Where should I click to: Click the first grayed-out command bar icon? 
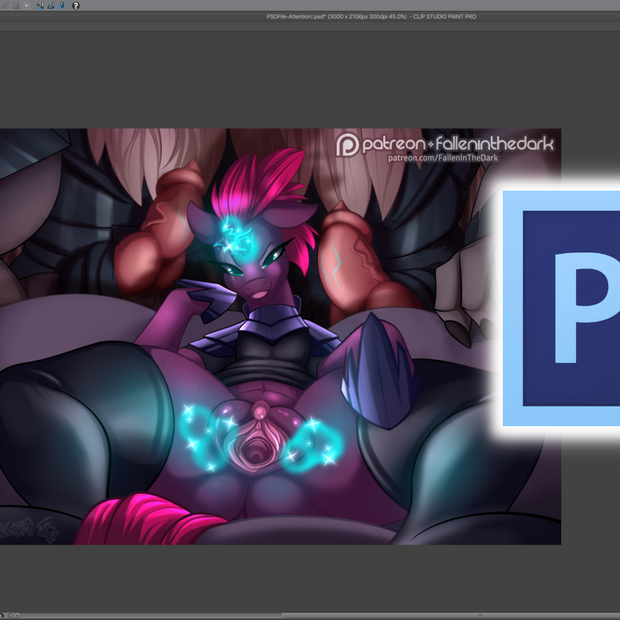pos(5,5)
